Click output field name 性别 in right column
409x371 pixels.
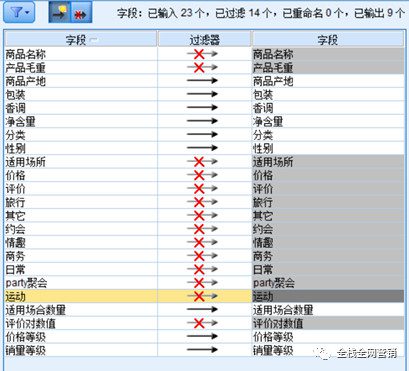[263, 148]
